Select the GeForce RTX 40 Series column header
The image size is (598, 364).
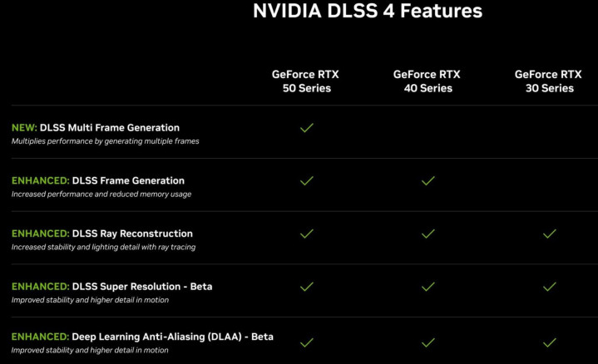(427, 81)
